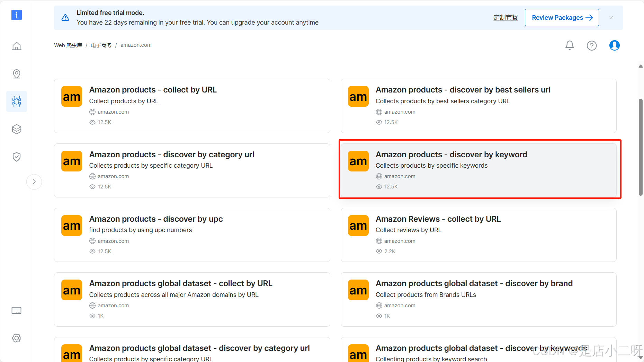Expand the sidebar with chevron arrow
The width and height of the screenshot is (644, 362).
click(x=34, y=182)
